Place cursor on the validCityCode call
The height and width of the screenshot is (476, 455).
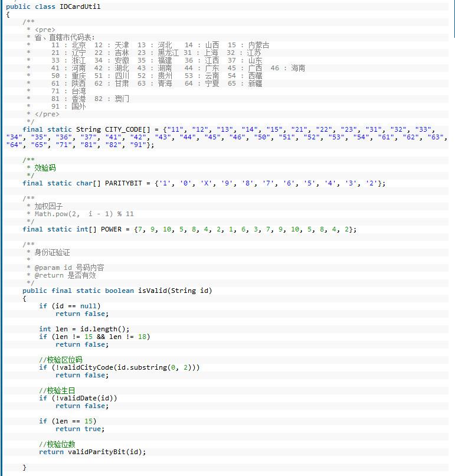tap(86, 367)
